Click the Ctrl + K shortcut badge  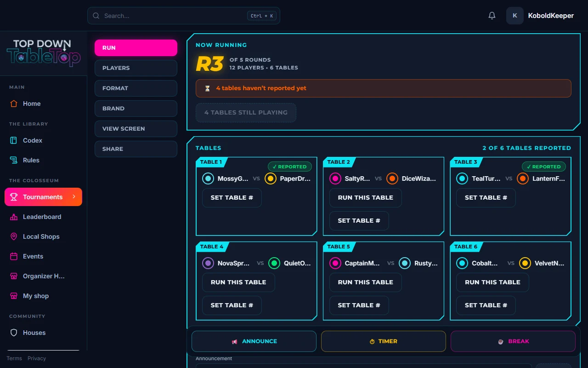[262, 16]
